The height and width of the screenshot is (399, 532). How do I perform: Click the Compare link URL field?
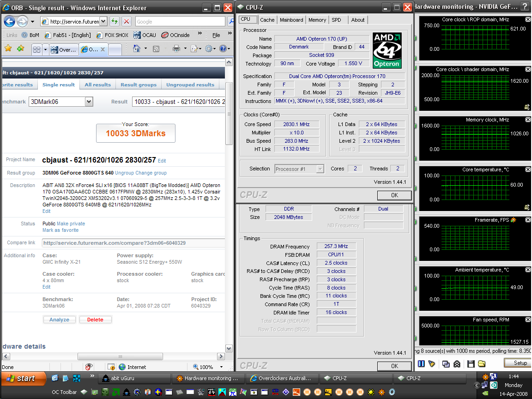tap(133, 243)
